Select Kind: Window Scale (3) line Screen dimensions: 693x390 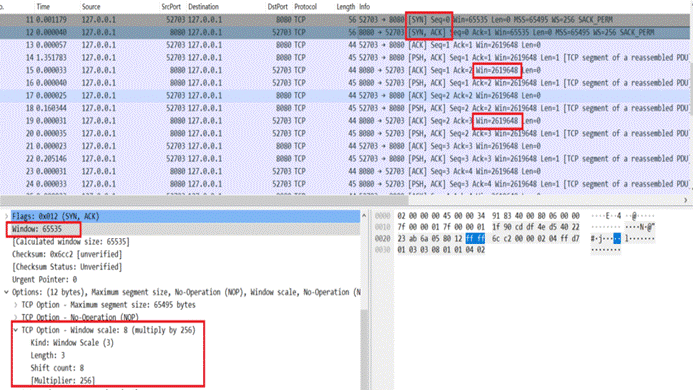click(72, 343)
